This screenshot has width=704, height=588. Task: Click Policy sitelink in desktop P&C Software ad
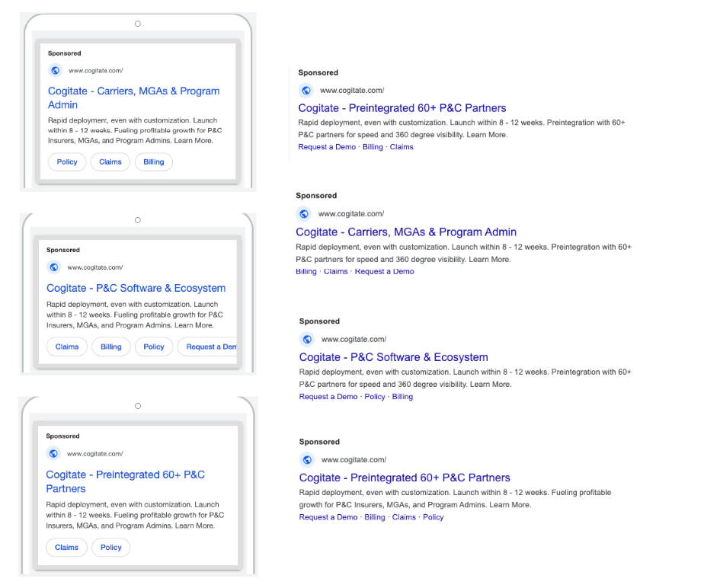[x=375, y=397]
